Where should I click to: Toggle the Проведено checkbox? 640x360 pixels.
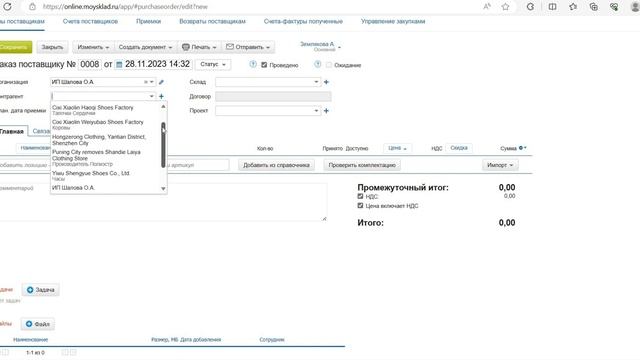click(264, 65)
